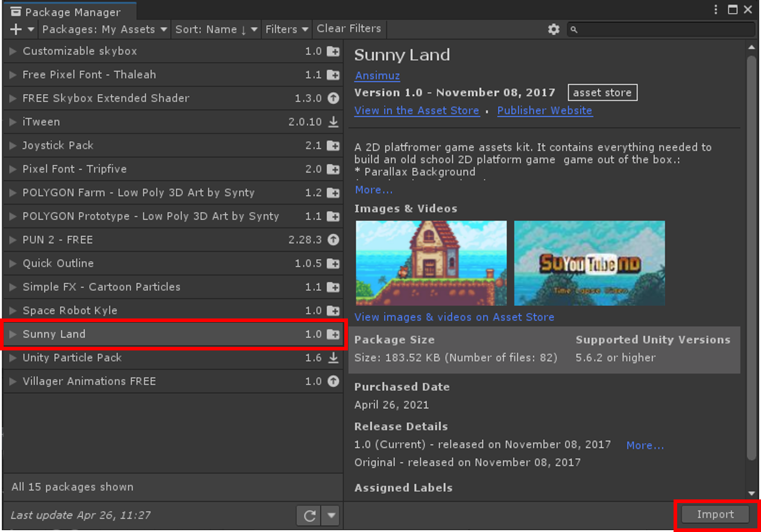Screen dimensions: 761x532
Task: Click the import icon for Sunny Land
Action: pyautogui.click(x=333, y=334)
